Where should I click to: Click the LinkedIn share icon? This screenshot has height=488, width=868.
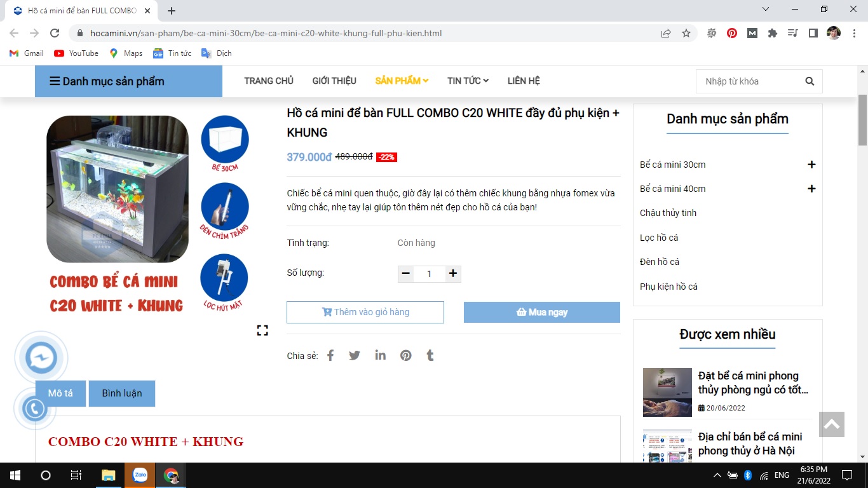click(x=380, y=355)
